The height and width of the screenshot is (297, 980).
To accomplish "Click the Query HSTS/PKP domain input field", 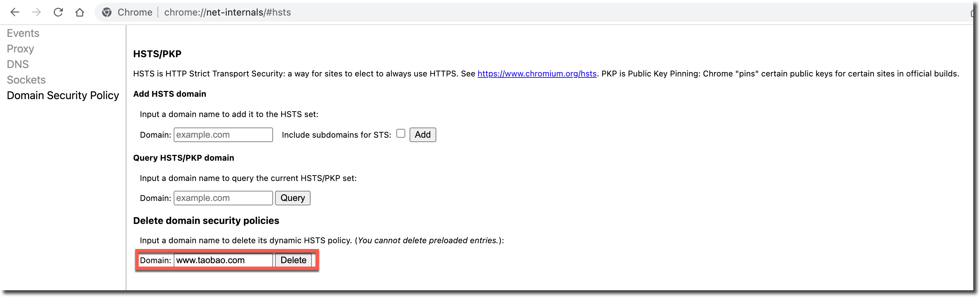I will (x=223, y=198).
